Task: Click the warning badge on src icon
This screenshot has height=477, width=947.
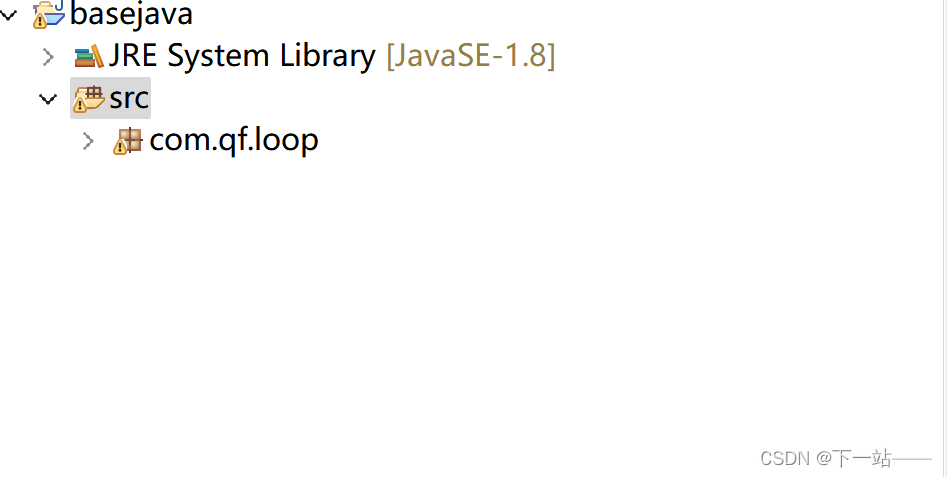Action: (x=79, y=106)
